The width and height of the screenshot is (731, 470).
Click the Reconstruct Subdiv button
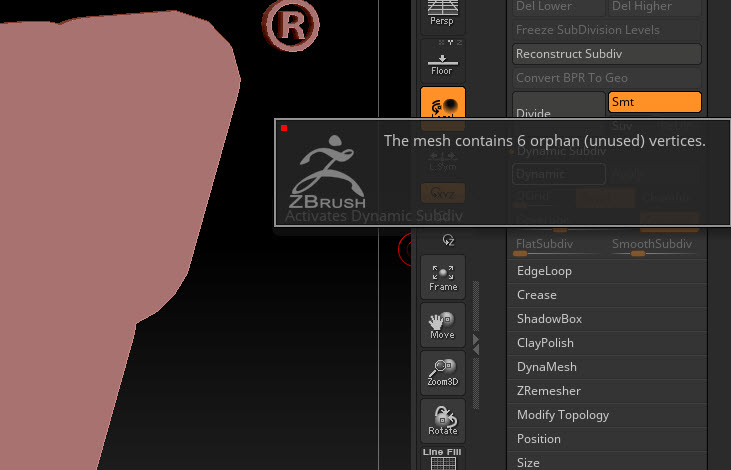[x=607, y=54]
